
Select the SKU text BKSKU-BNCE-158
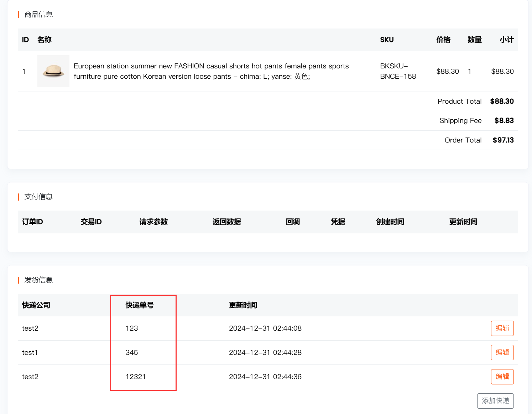(398, 71)
